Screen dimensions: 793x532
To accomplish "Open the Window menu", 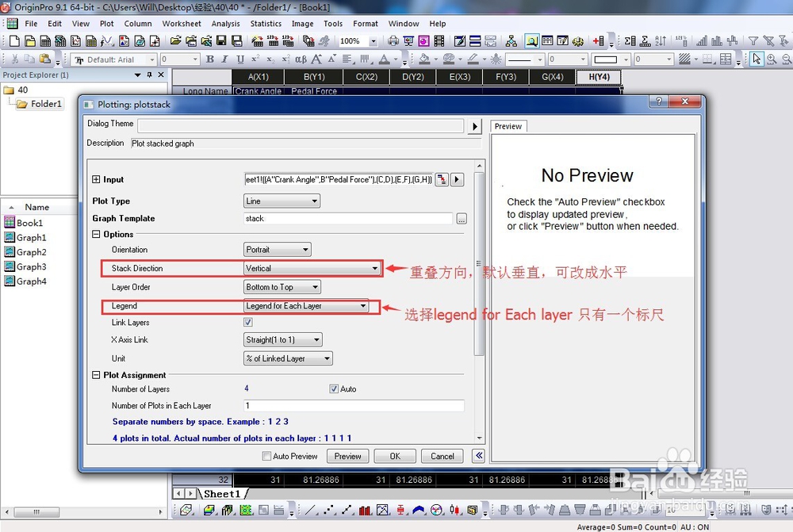I will coord(404,24).
